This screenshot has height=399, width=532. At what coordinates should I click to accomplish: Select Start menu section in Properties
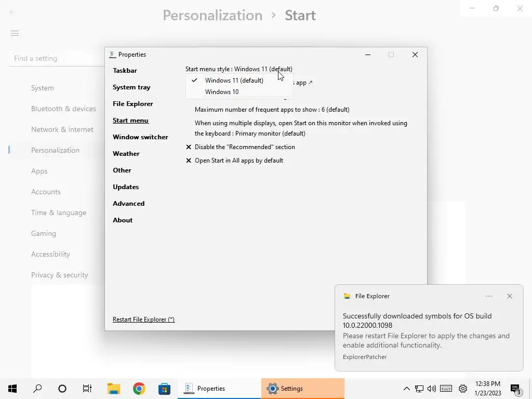(x=130, y=121)
